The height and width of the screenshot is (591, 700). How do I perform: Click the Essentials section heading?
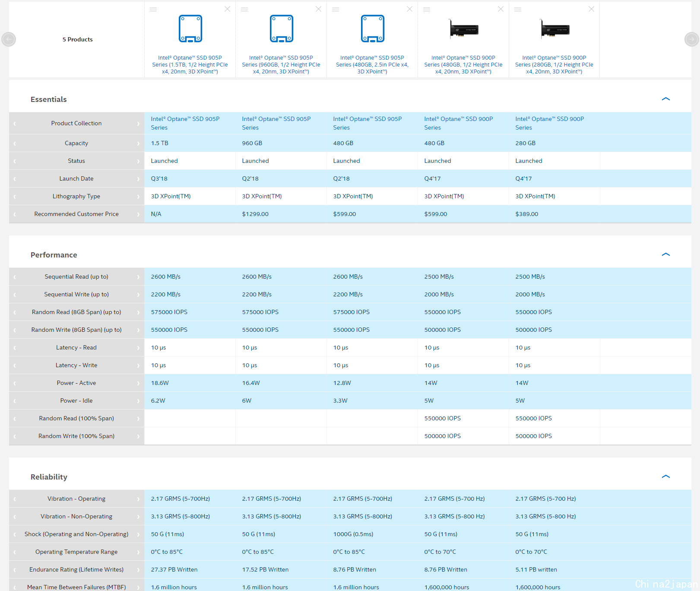click(x=48, y=99)
